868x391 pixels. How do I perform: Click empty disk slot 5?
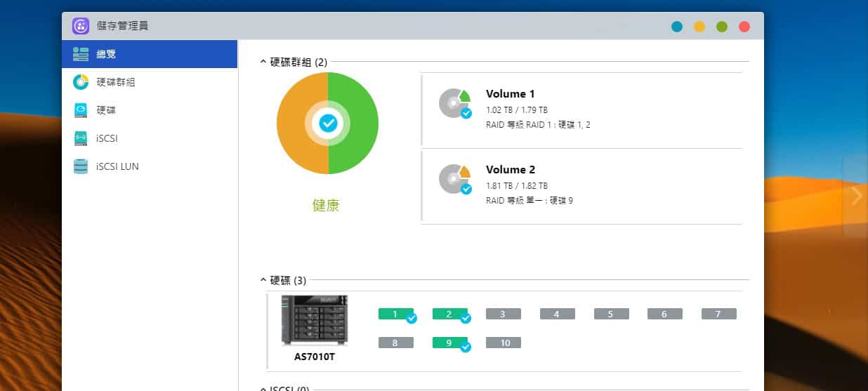coord(611,314)
